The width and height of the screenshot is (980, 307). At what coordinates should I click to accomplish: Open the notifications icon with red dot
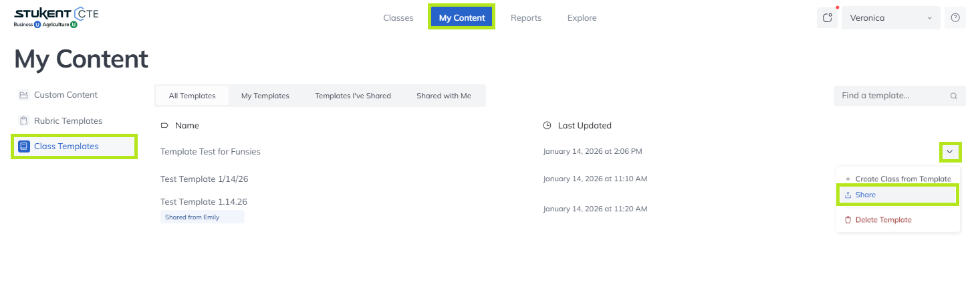tap(827, 18)
